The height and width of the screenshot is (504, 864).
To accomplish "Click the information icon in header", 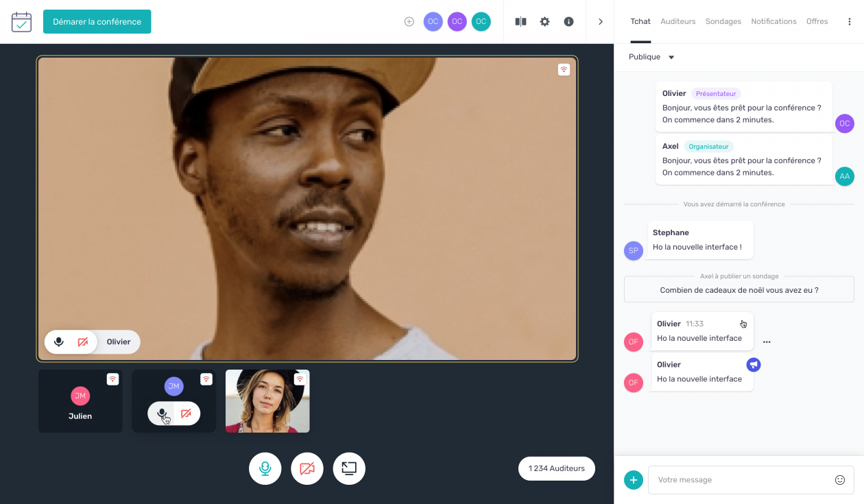I will [568, 22].
